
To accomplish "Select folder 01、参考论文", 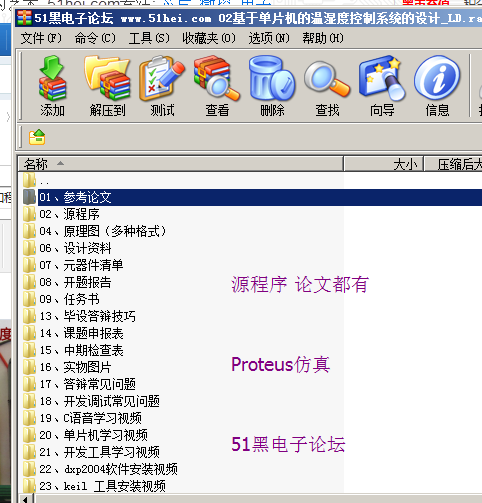I will [x=253, y=197].
